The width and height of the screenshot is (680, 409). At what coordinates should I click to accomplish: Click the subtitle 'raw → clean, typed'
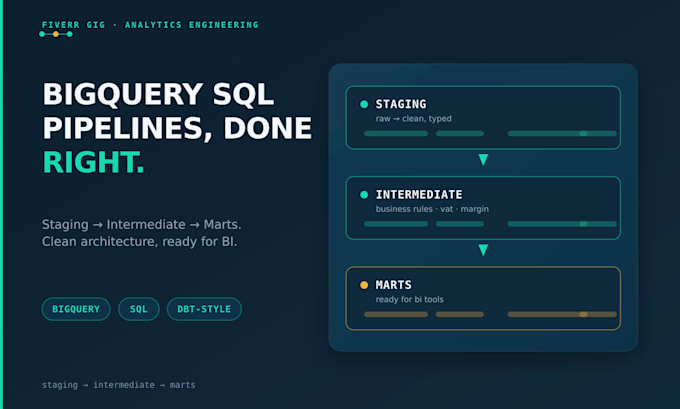[x=413, y=118]
